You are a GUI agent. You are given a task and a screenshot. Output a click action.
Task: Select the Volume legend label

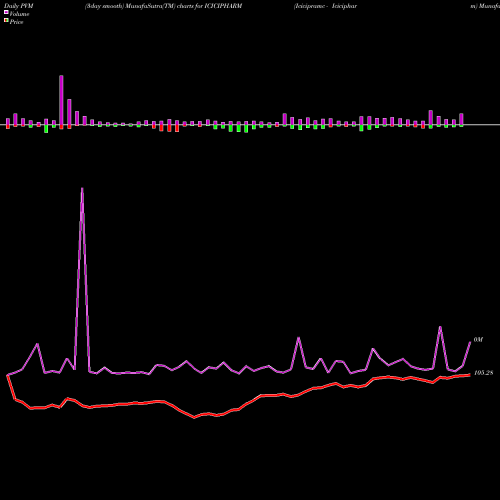click(x=19, y=14)
